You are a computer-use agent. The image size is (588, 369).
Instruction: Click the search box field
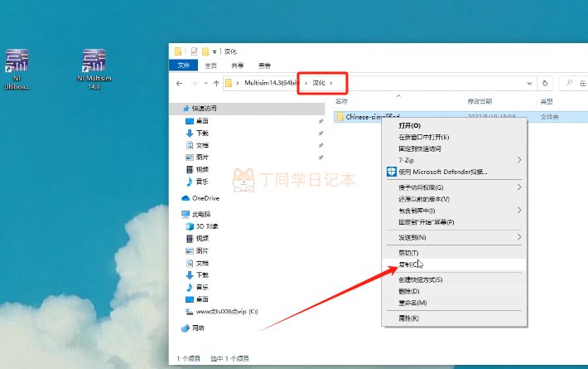point(574,83)
